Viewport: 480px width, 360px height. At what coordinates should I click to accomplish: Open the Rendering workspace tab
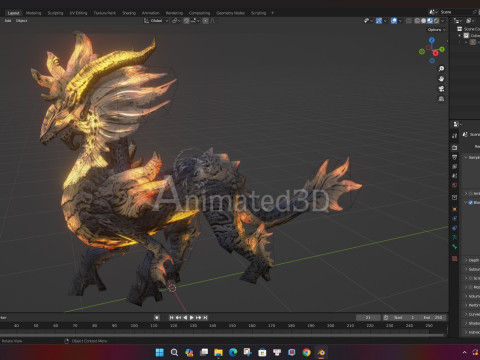tap(174, 13)
